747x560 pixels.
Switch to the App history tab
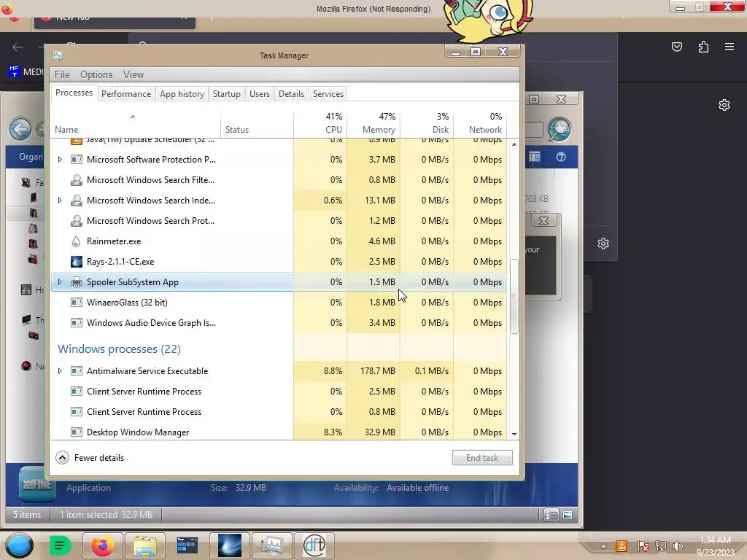[182, 94]
